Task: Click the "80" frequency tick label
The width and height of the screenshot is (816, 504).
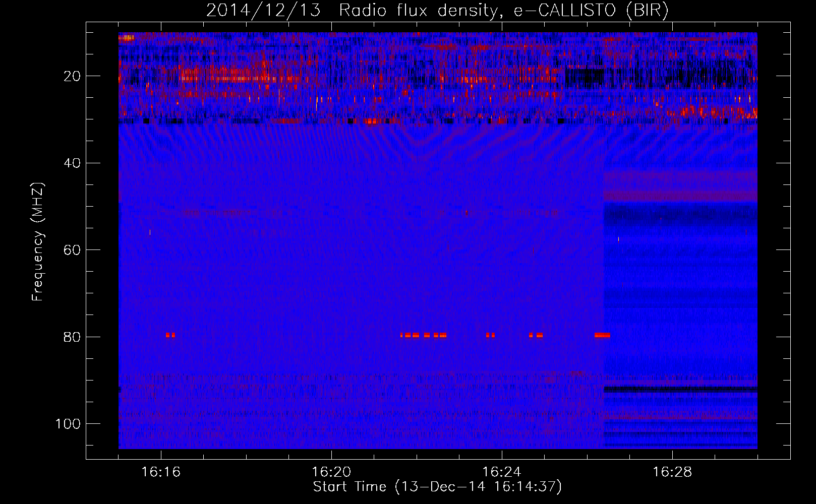Action: click(72, 337)
